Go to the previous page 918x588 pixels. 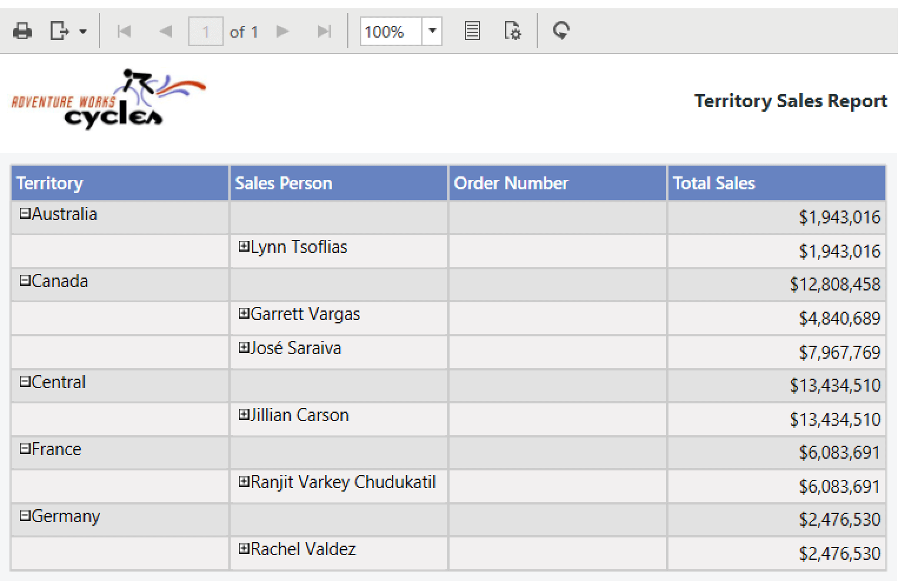(165, 31)
